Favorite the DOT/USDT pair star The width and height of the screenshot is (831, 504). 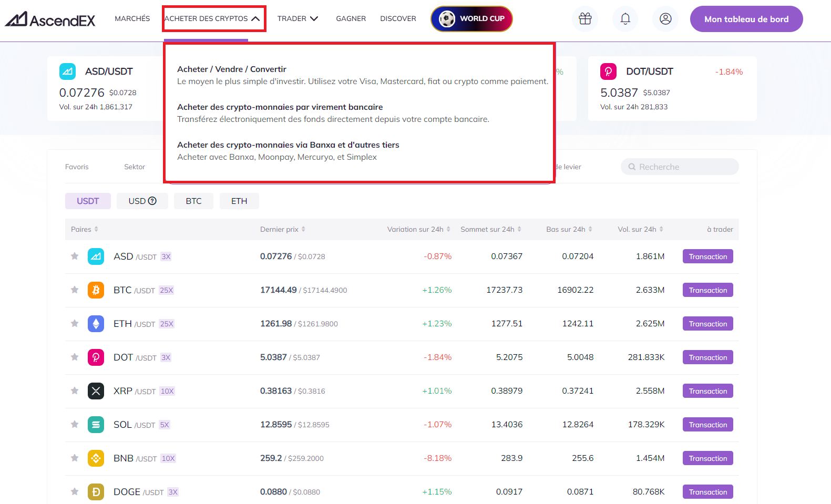coord(75,357)
